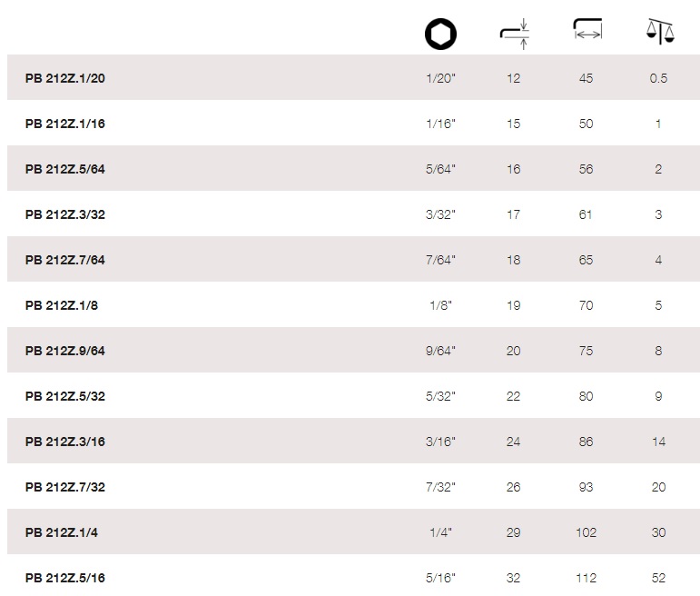Choose the PB 212Z.7/64 entry
The height and width of the screenshot is (596, 700).
click(65, 260)
